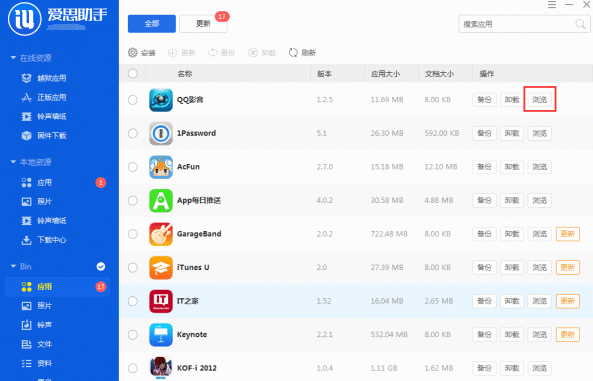The height and width of the screenshot is (381, 593).
Task: Click 浏览 for Keynote
Action: [540, 334]
